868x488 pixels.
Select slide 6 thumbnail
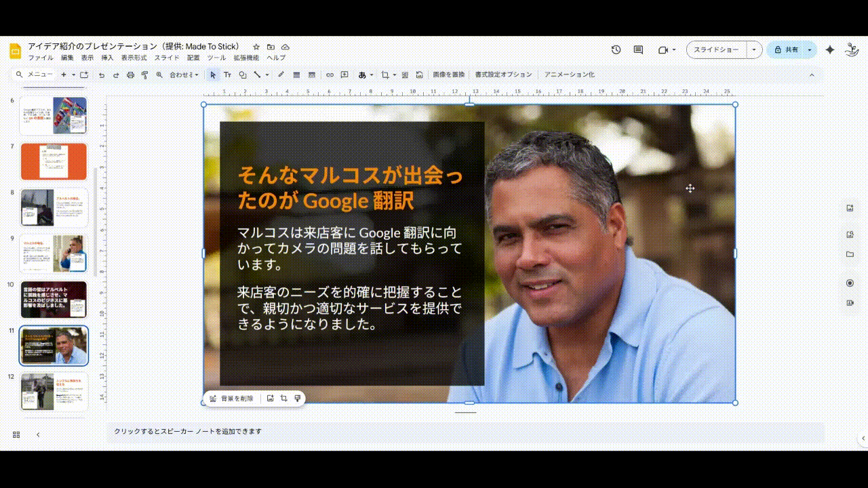pyautogui.click(x=54, y=116)
